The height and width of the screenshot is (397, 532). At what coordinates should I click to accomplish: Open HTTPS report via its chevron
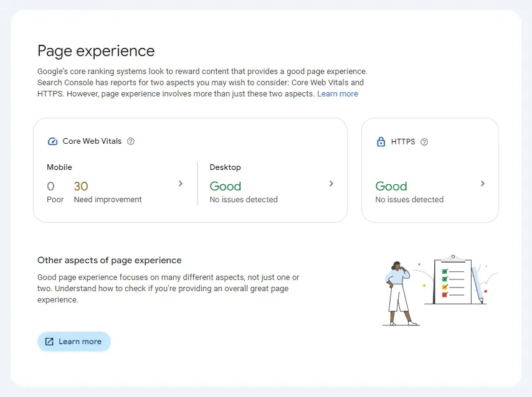(x=483, y=184)
